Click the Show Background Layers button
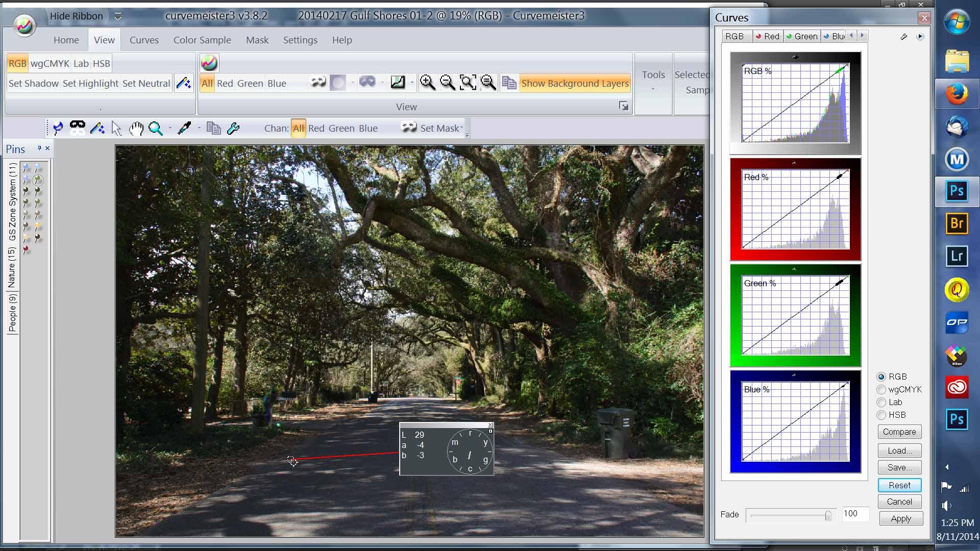The width and height of the screenshot is (980, 551). click(575, 83)
